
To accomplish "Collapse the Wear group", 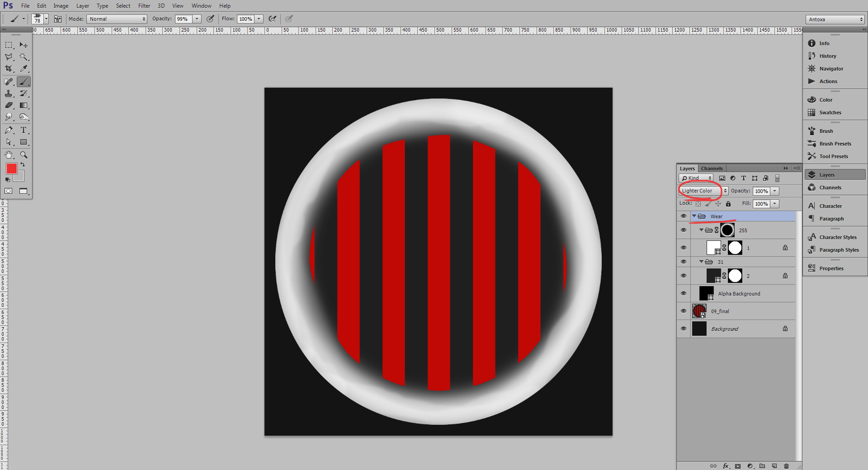I will (x=694, y=216).
